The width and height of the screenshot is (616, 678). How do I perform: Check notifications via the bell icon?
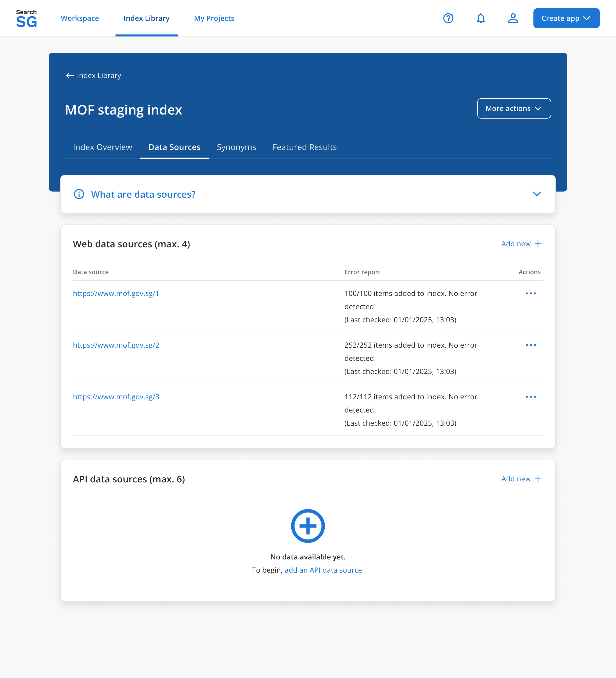[x=480, y=18]
